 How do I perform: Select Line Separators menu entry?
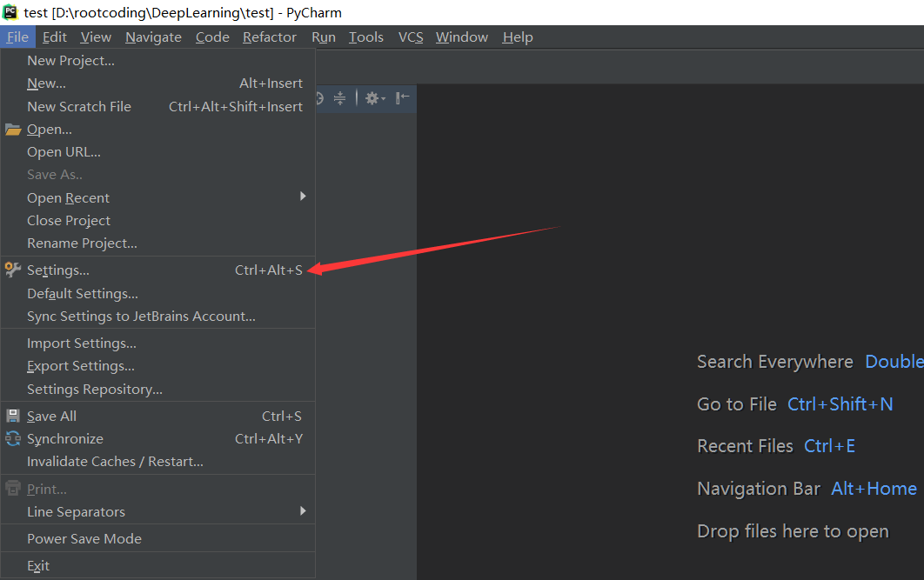click(x=158, y=511)
